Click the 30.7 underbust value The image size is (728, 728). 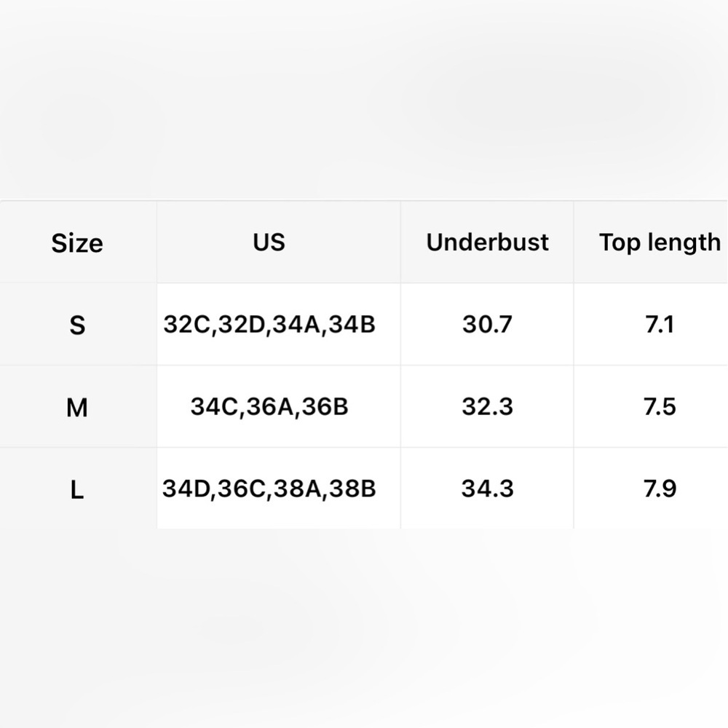point(487,324)
